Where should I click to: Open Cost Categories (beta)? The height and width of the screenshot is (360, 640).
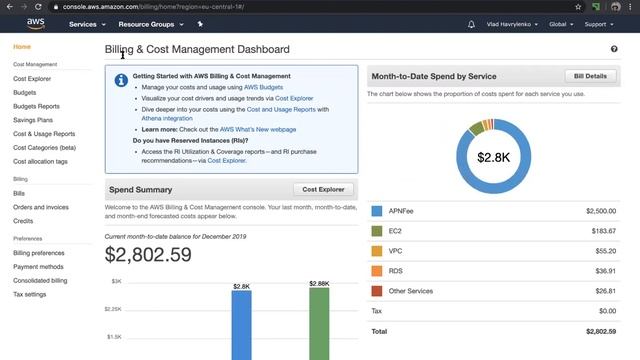[x=44, y=148]
